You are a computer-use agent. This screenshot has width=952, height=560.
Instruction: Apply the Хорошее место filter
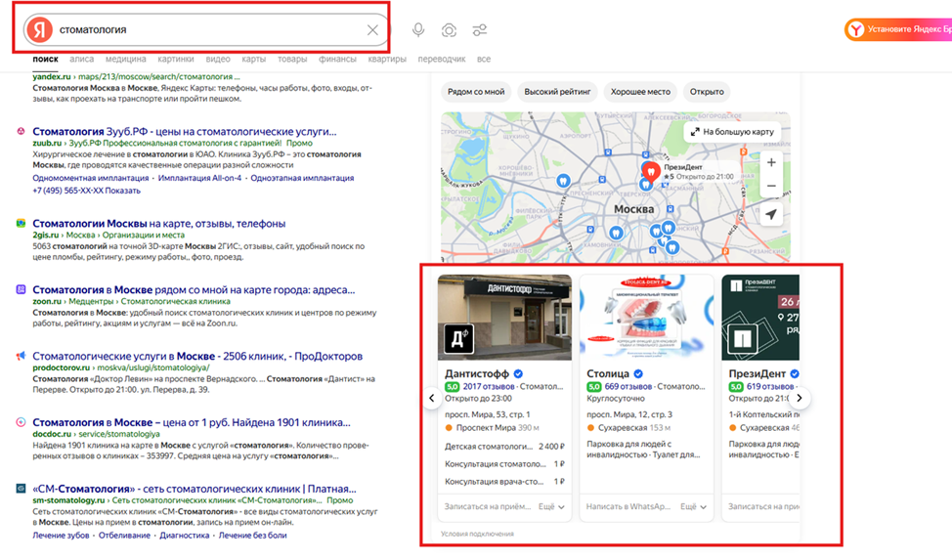click(640, 92)
